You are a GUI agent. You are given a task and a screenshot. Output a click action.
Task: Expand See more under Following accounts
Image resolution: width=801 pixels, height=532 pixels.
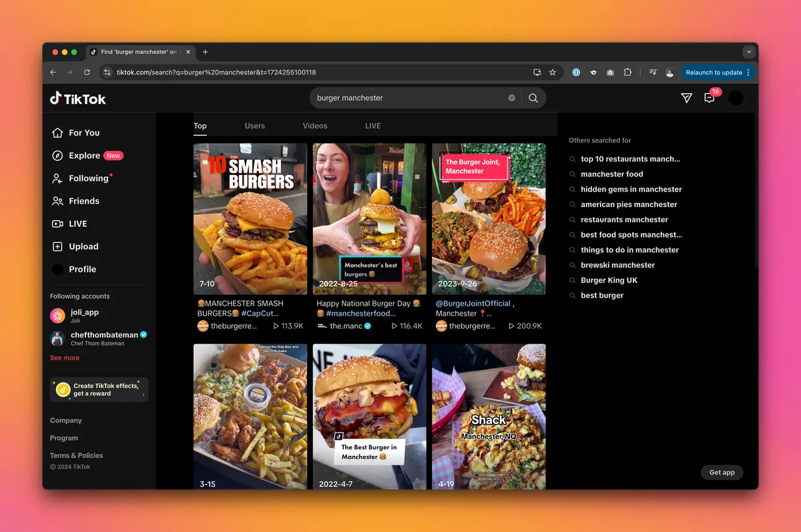[x=64, y=357]
